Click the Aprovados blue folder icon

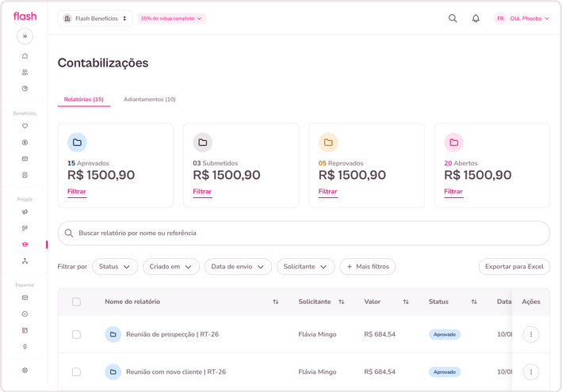tap(77, 143)
